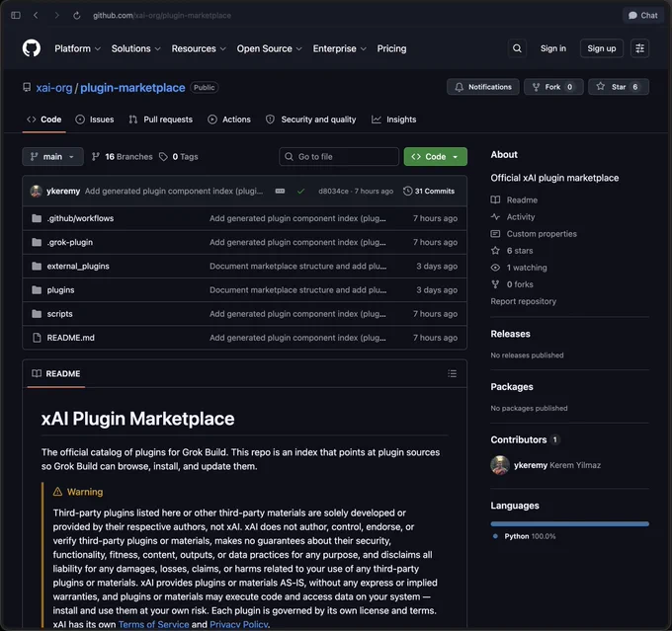Open the Python 100.0% language link
This screenshot has height=631, width=672.
(x=525, y=536)
